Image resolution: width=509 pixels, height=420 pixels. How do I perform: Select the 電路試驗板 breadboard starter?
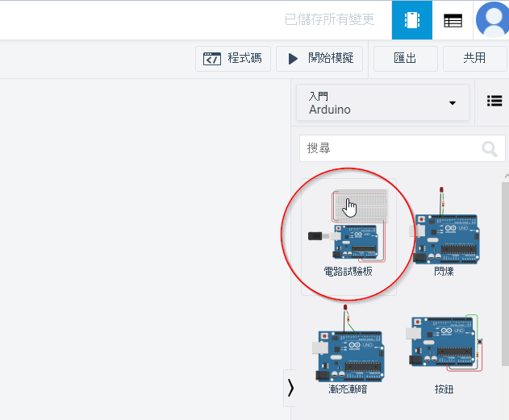[348, 235]
